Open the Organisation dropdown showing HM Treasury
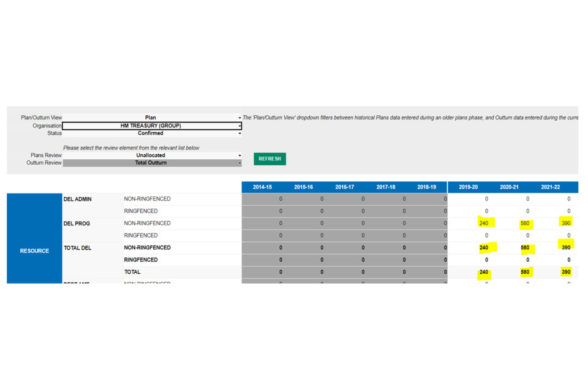Viewport: 588px width, 392px height. click(239, 126)
